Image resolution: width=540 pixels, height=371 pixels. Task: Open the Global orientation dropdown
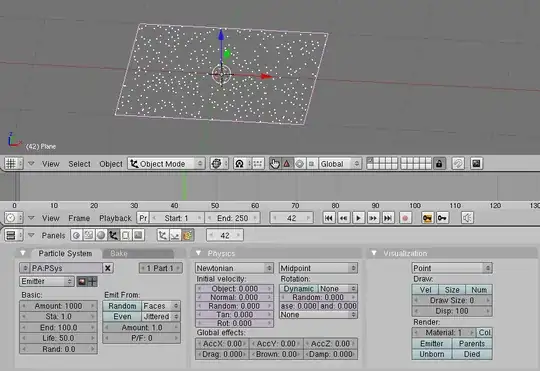340,164
